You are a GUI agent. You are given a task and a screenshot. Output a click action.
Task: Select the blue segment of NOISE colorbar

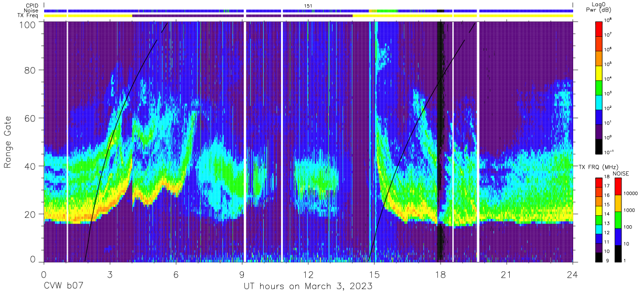(617, 237)
